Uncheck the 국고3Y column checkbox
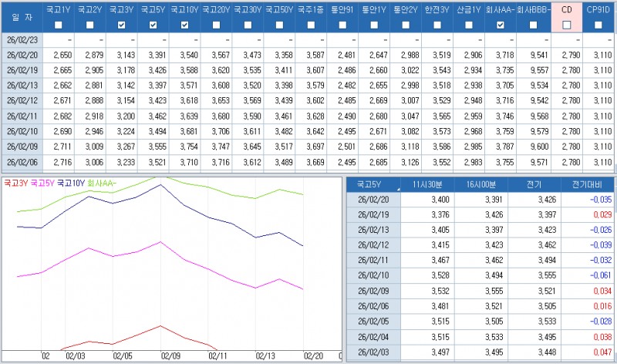This screenshot has height=364, width=617. pos(121,25)
